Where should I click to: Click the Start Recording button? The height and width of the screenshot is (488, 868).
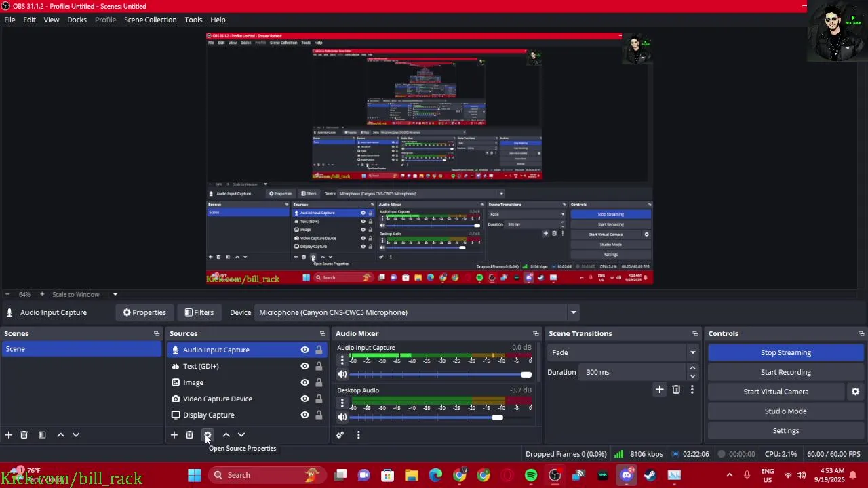click(785, 372)
